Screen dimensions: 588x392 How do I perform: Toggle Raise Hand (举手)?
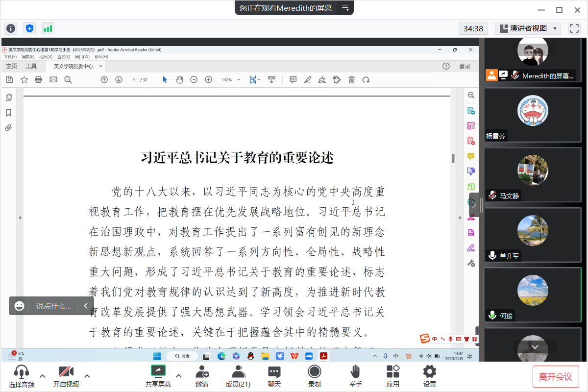click(x=356, y=376)
